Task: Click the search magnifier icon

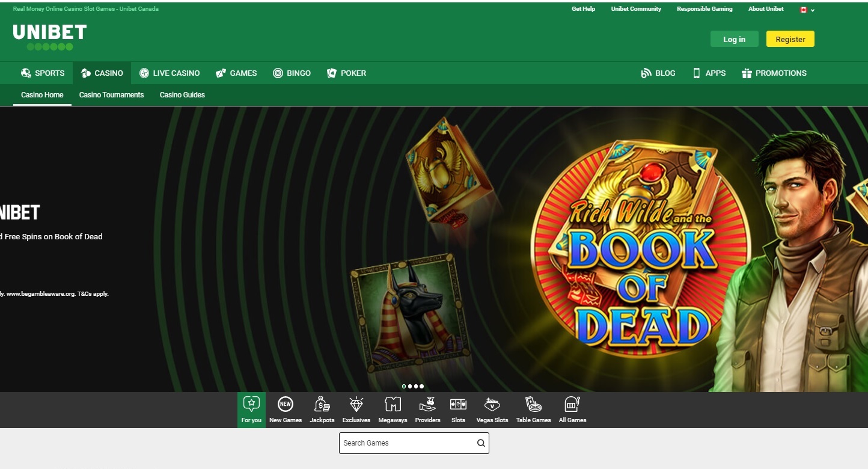Action: click(481, 443)
